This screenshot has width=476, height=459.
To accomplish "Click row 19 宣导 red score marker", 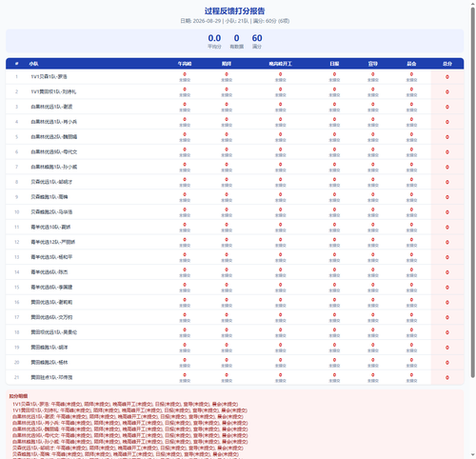I will click(373, 345).
